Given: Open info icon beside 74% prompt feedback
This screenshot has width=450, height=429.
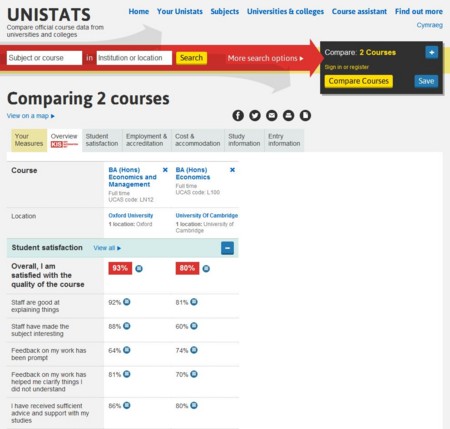Looking at the screenshot, I should [194, 350].
